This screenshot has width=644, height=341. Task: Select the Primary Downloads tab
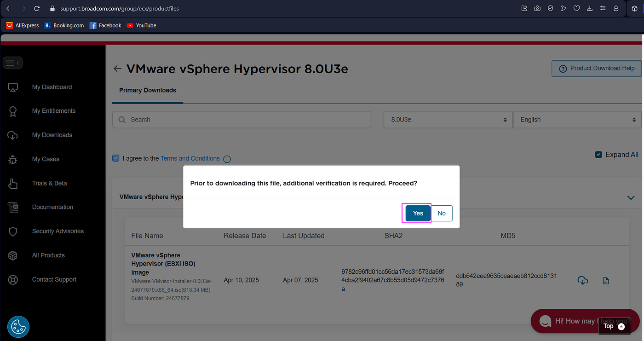148,90
